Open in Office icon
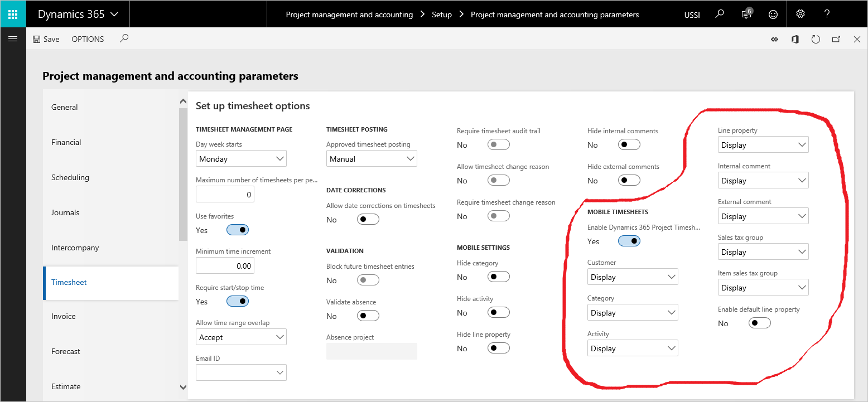868x402 pixels. 795,39
